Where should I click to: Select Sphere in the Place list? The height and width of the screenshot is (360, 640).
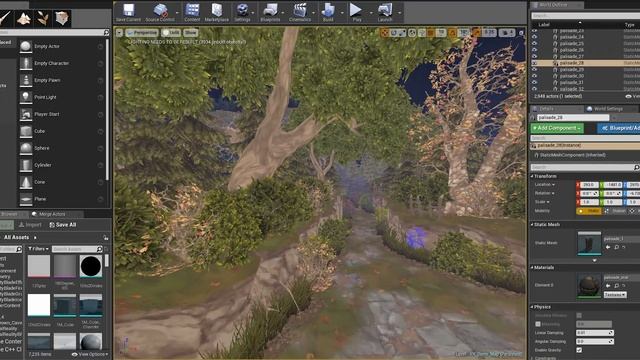[x=61, y=148]
